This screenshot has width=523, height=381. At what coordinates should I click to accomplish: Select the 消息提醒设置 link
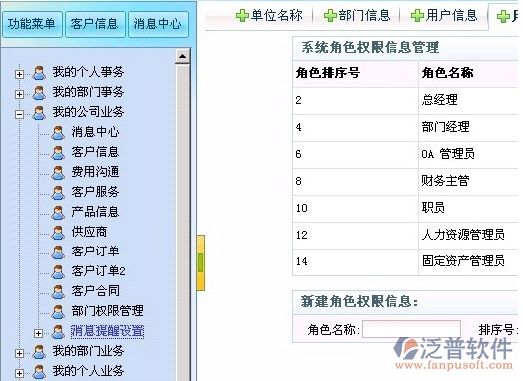click(x=107, y=331)
